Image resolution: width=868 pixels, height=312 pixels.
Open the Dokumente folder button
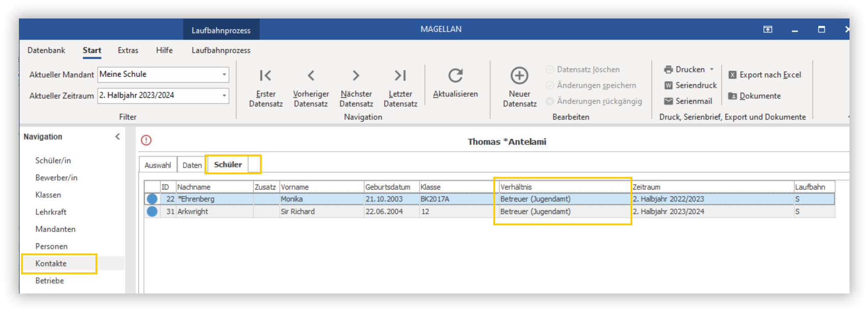coord(755,96)
